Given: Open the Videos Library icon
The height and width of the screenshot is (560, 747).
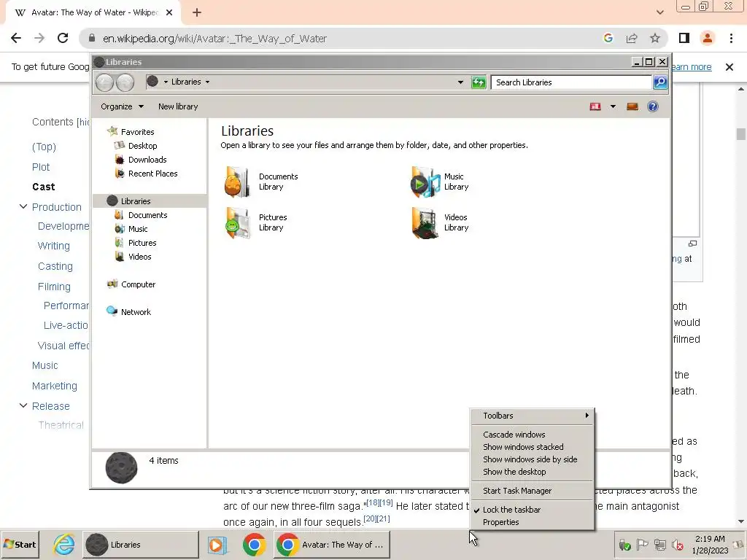Looking at the screenshot, I should click(425, 222).
